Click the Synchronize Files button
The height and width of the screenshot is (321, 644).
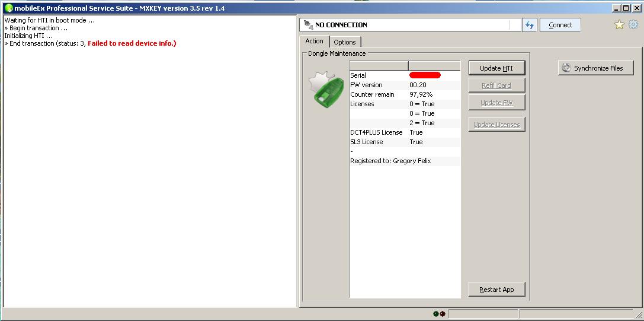[595, 68]
